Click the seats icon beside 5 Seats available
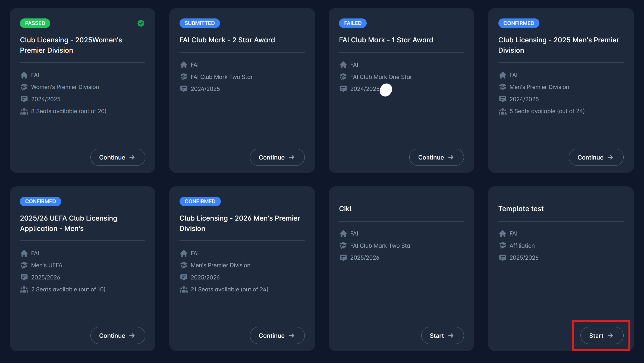Viewport: 644px width, 363px height. (x=502, y=111)
